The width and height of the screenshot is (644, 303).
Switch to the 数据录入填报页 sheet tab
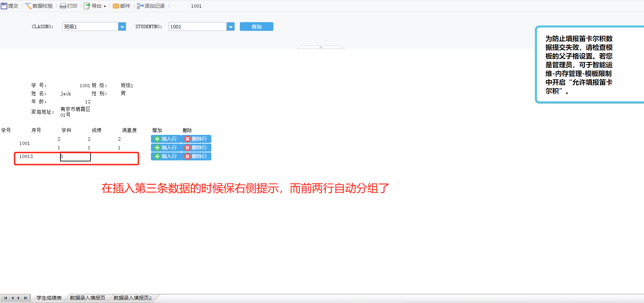click(x=88, y=298)
